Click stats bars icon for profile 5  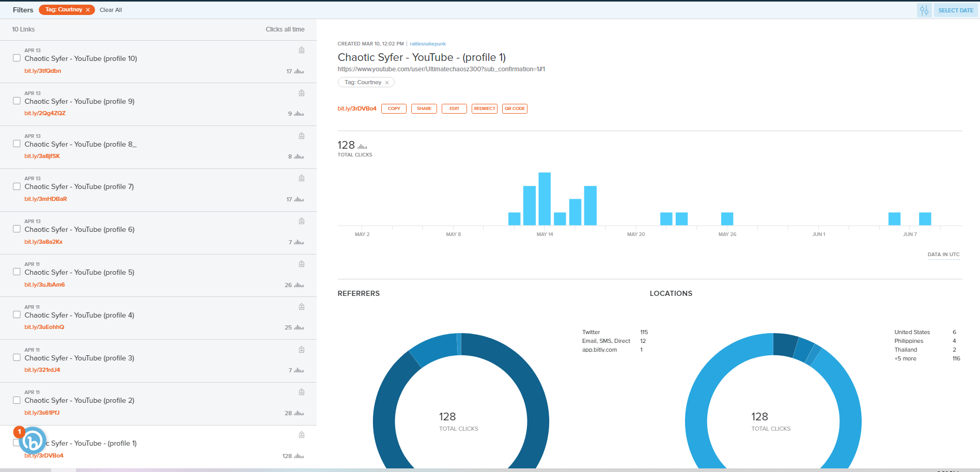[x=299, y=285]
